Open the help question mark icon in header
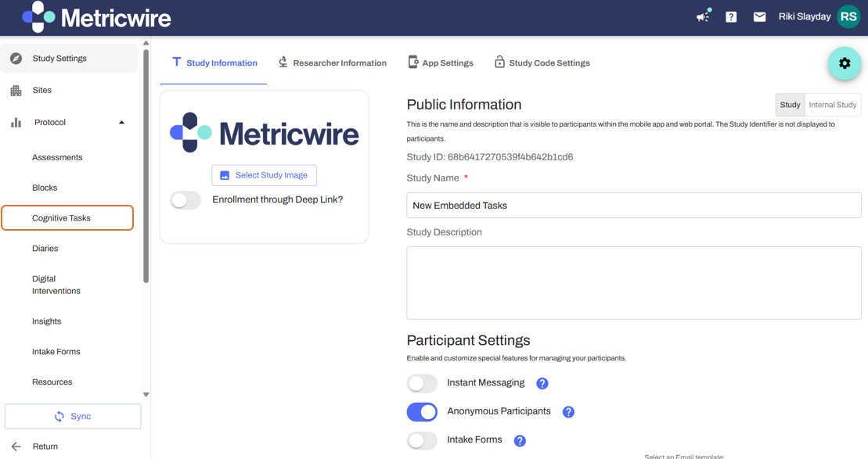The image size is (868, 459). click(731, 16)
